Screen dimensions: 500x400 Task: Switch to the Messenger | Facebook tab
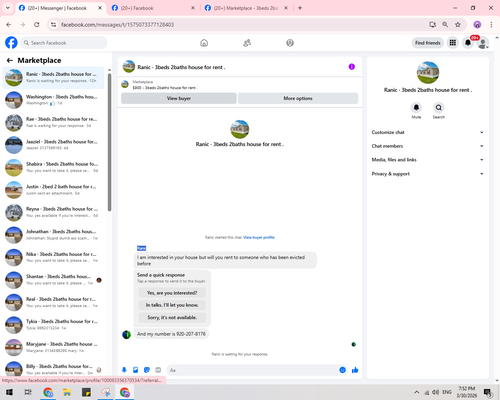[60, 8]
